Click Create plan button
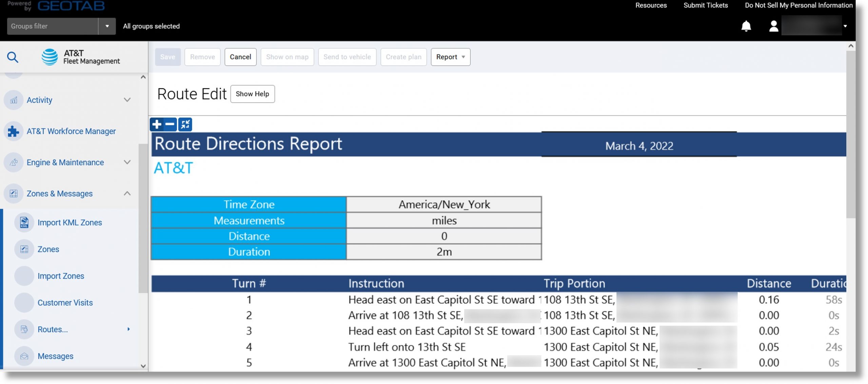 pos(403,57)
